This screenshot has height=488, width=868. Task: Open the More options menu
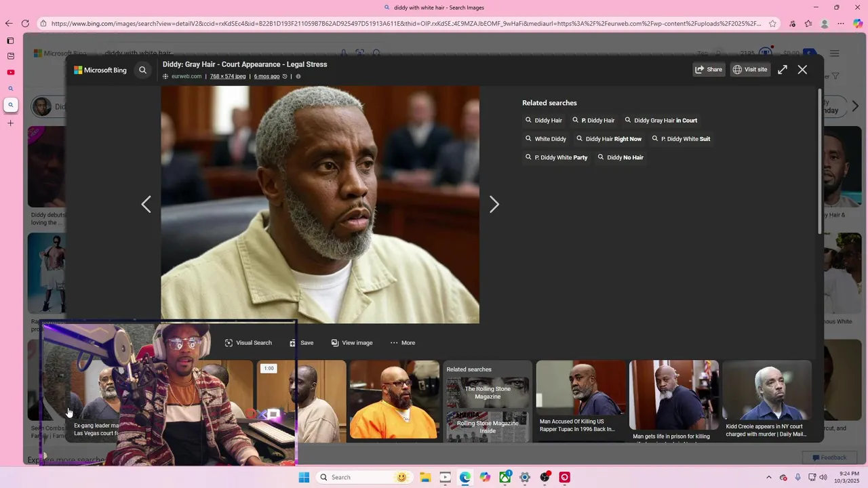(403, 343)
